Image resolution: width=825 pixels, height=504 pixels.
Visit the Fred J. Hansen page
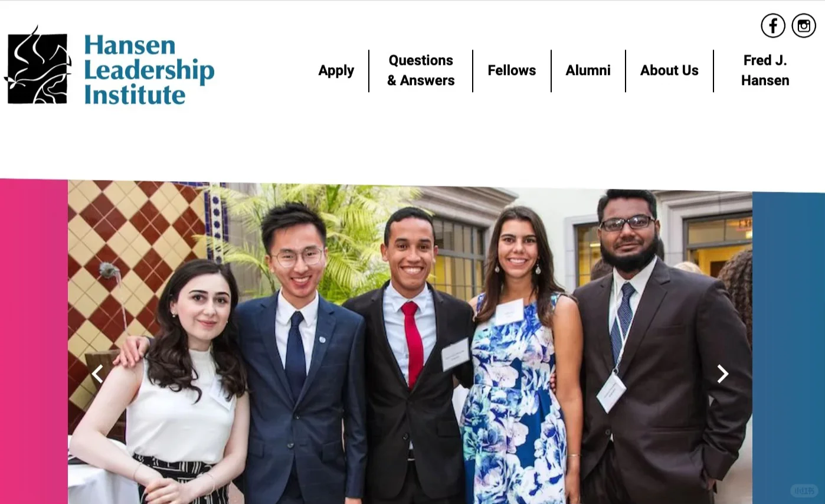coord(765,70)
